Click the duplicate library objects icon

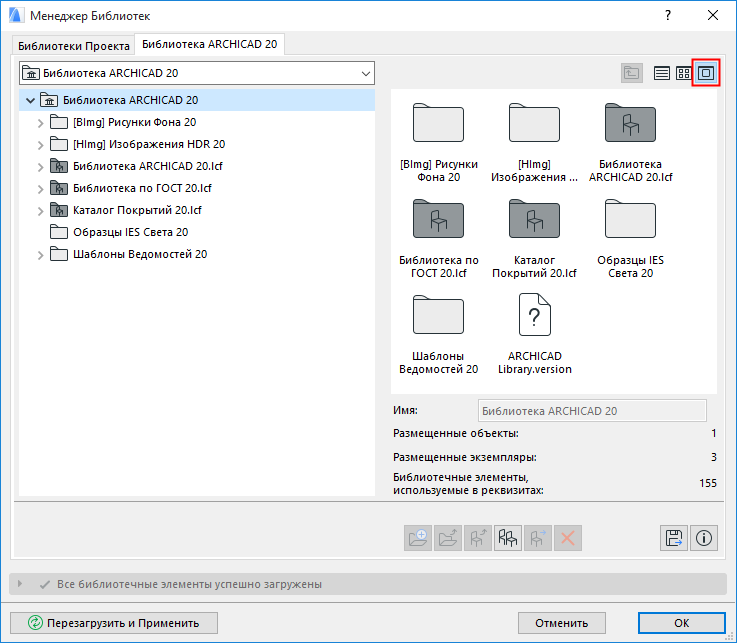coord(508,538)
